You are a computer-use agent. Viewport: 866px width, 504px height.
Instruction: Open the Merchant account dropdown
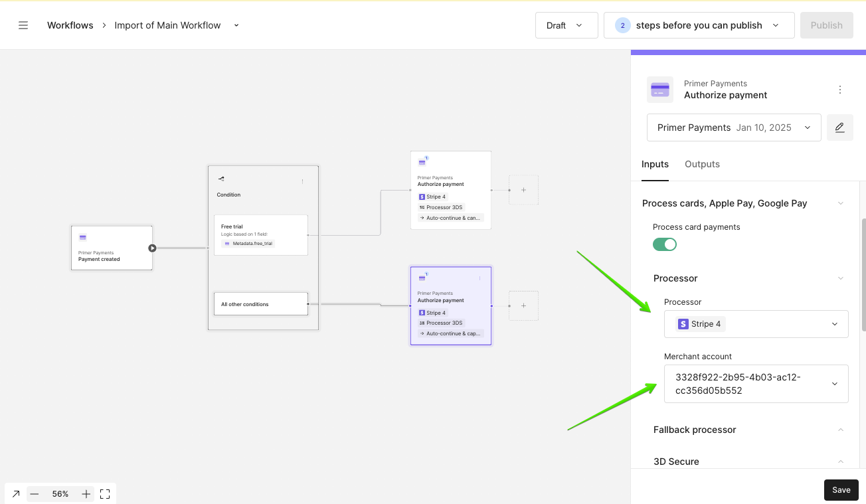[756, 384]
